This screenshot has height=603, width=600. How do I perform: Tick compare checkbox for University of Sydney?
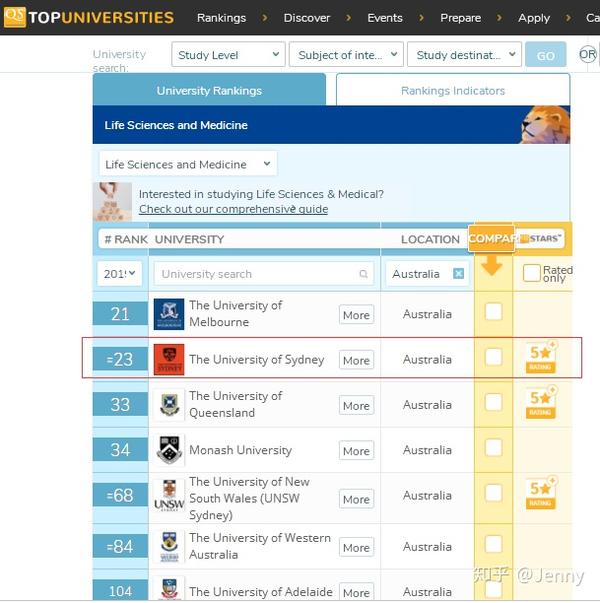point(493,357)
